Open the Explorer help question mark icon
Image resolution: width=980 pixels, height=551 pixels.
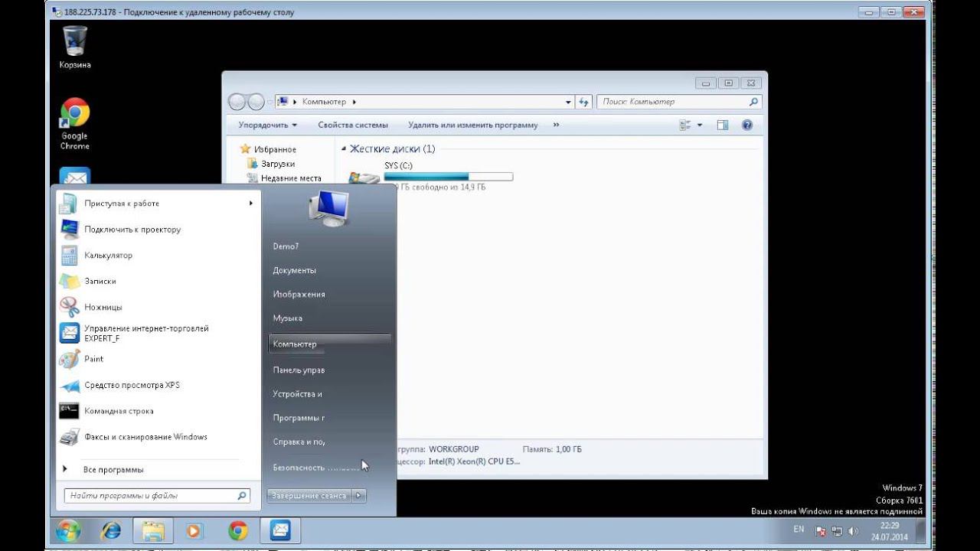coord(747,125)
